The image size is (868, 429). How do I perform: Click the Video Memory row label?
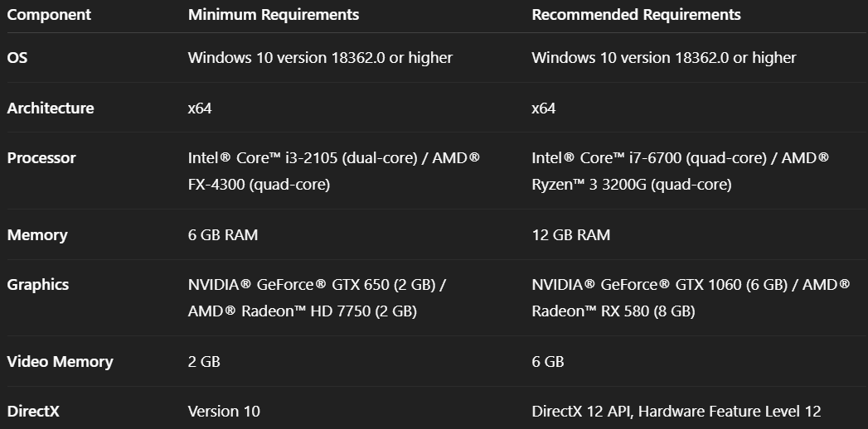[x=60, y=362]
